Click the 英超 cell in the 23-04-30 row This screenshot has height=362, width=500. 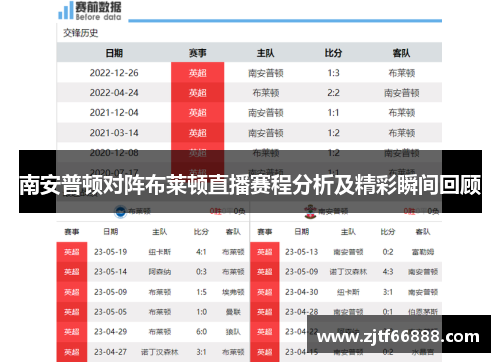coord(265,292)
